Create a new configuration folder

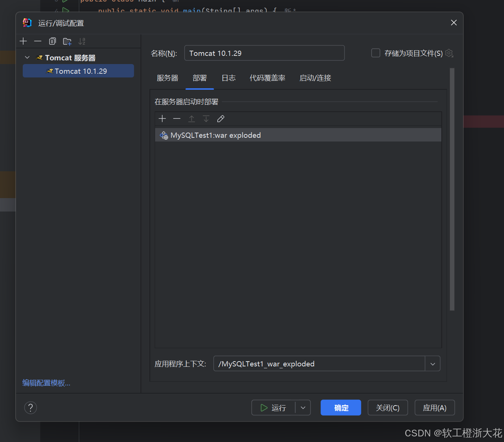coord(67,41)
